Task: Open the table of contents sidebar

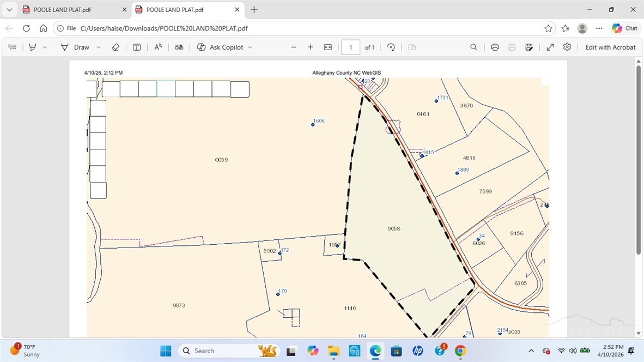Action: [13, 47]
